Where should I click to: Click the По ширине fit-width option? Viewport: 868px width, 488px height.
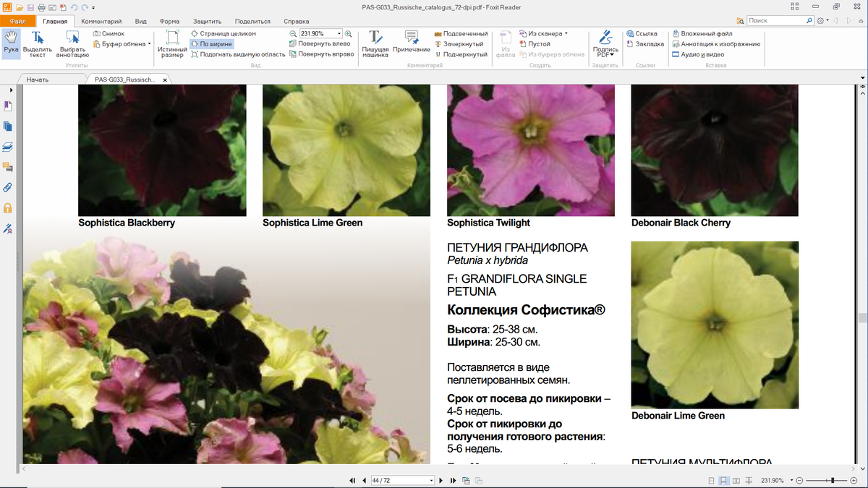(x=212, y=43)
